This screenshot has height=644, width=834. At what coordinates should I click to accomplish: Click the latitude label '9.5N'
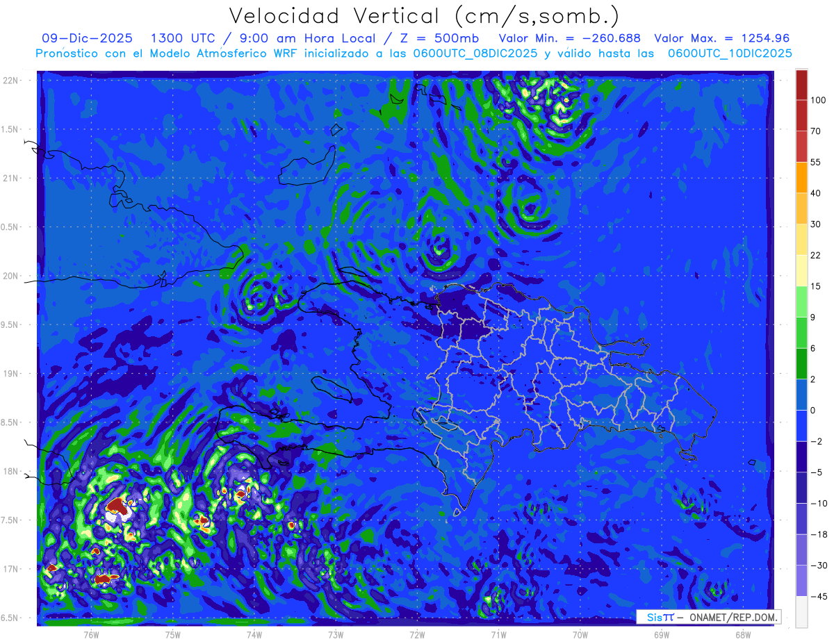[10, 324]
